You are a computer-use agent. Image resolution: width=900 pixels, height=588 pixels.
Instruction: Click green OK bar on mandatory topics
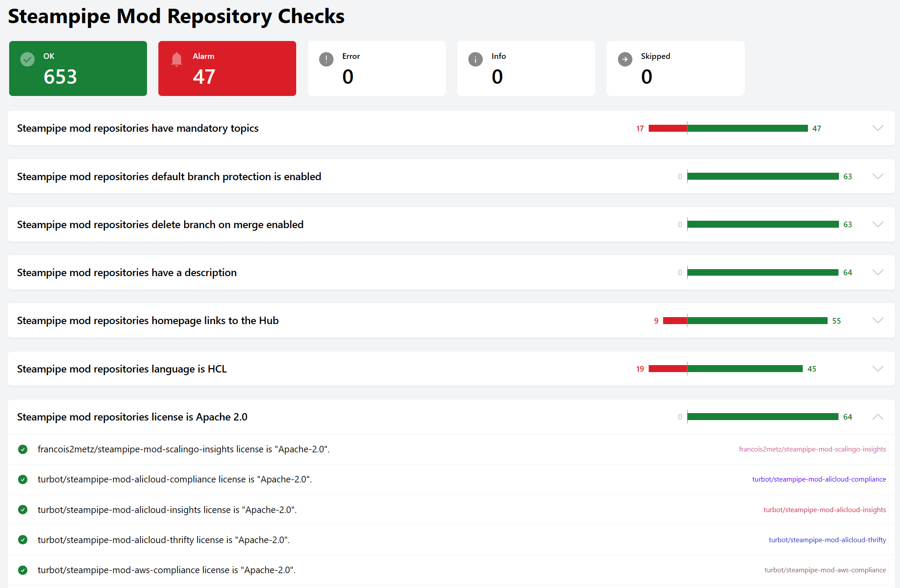click(747, 128)
